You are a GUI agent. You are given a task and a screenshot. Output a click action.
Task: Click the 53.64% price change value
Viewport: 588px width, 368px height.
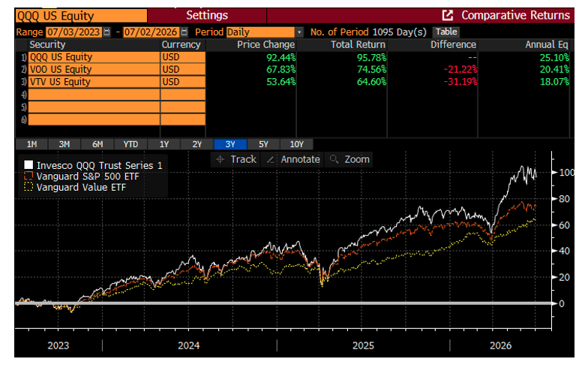(x=280, y=82)
